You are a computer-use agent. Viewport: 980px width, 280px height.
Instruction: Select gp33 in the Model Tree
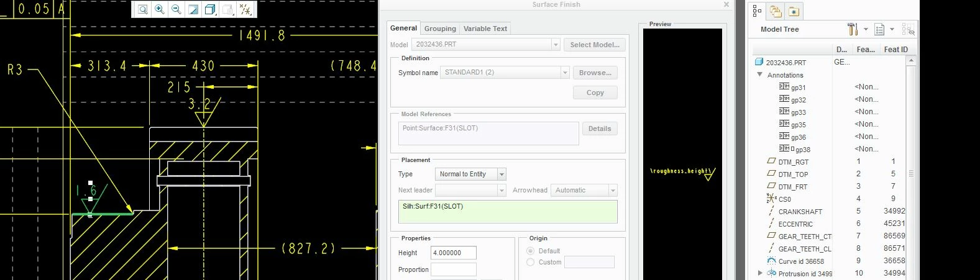point(799,112)
